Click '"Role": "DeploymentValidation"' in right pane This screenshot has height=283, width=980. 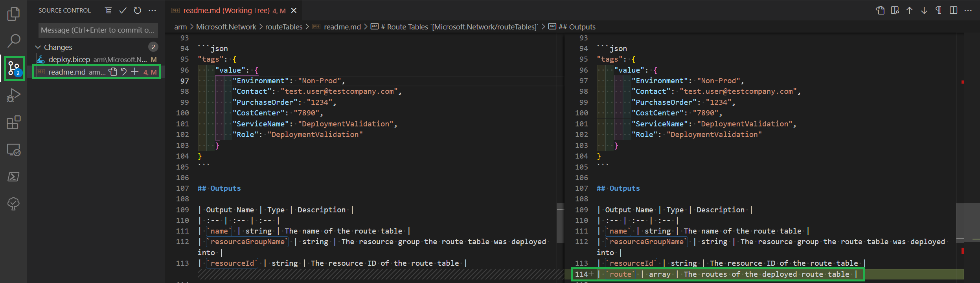pos(697,135)
